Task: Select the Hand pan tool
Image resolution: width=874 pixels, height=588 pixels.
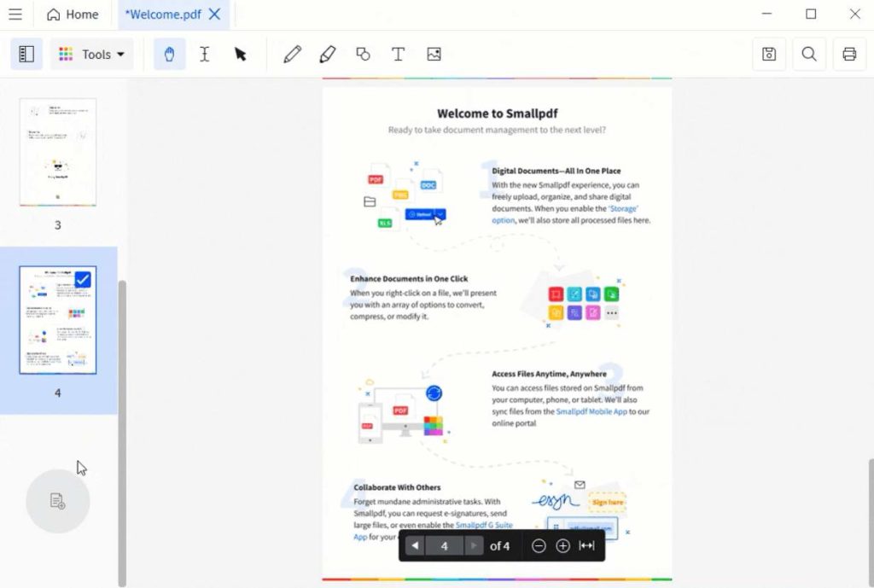Action: (170, 54)
